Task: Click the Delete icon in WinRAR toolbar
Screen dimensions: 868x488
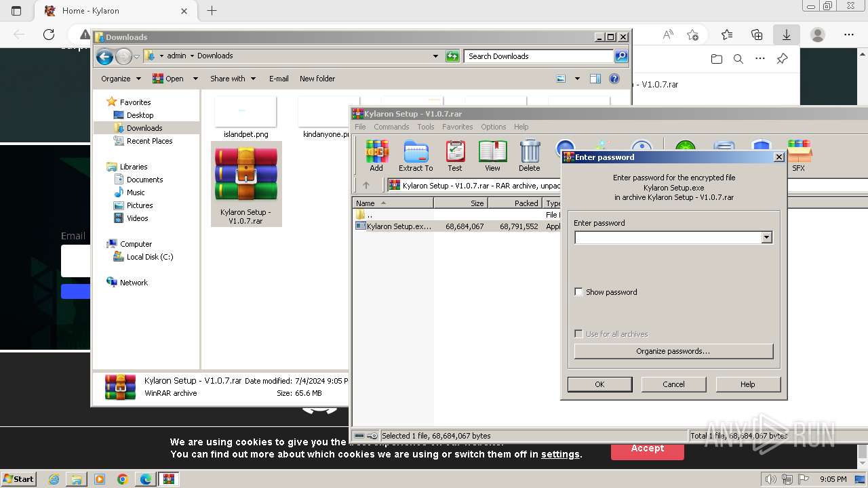Action: (x=530, y=156)
